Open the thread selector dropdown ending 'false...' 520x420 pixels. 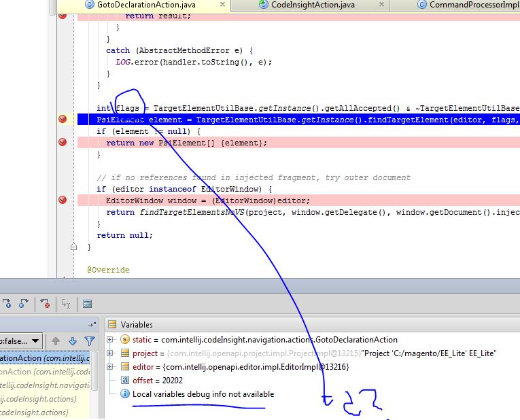pos(20,341)
